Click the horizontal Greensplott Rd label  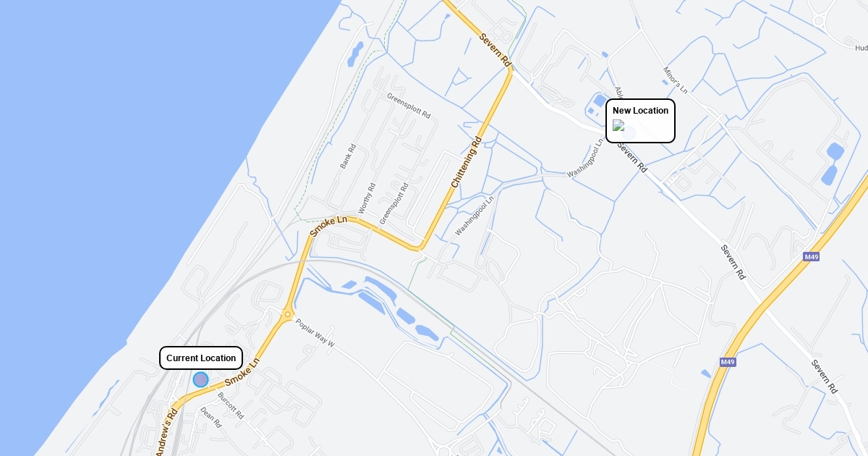click(x=409, y=106)
